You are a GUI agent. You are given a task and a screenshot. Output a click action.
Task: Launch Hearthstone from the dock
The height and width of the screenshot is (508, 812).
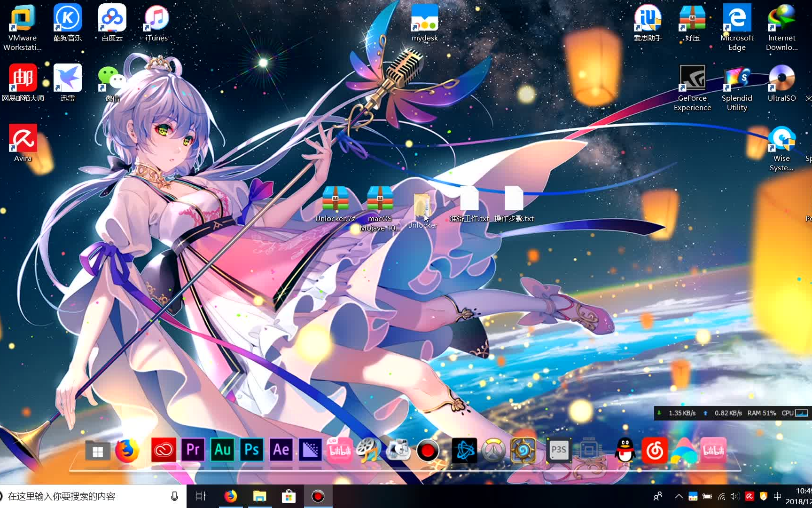(x=523, y=451)
